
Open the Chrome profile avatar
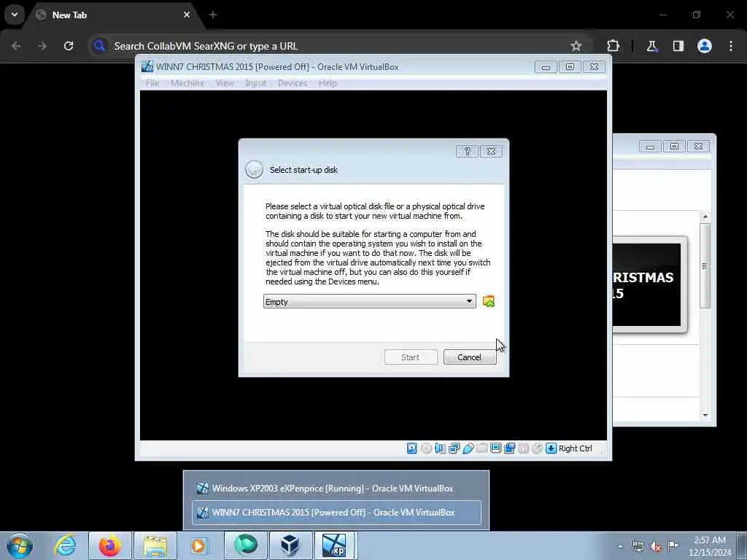[705, 46]
